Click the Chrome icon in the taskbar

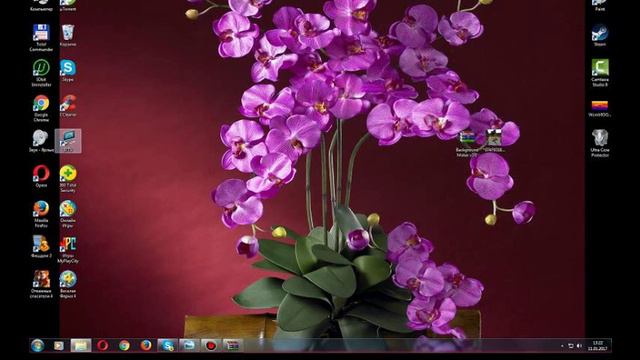124,345
